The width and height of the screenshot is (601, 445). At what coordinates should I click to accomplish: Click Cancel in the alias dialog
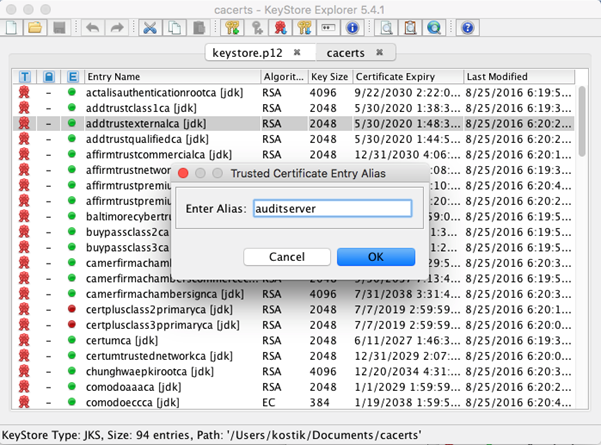tap(287, 257)
